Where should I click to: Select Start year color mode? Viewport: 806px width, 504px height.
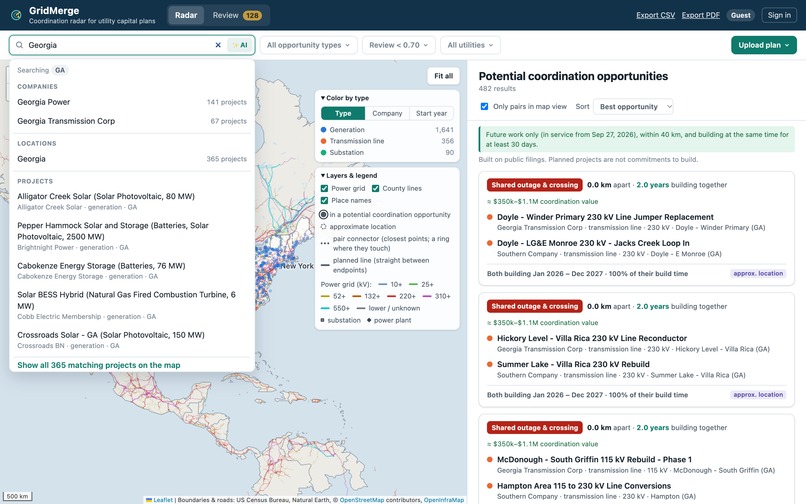click(x=431, y=113)
